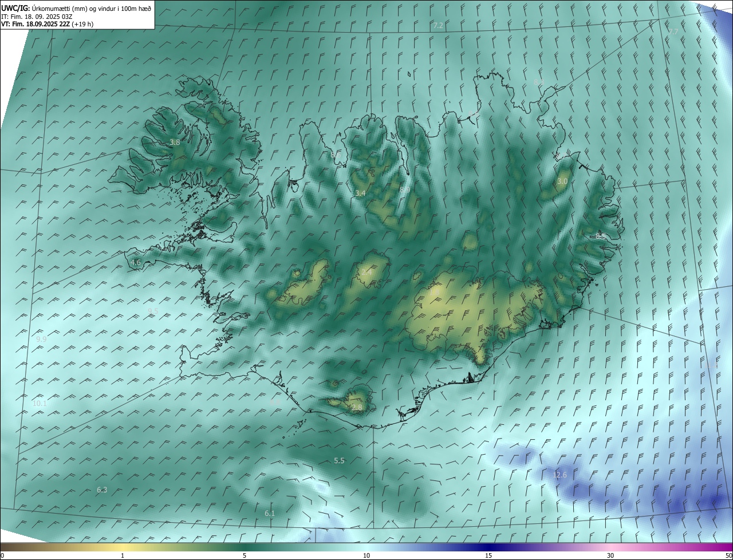Click the 3.4 value in northern highlands
Viewport: 733px width, 560px height.
[x=360, y=194]
